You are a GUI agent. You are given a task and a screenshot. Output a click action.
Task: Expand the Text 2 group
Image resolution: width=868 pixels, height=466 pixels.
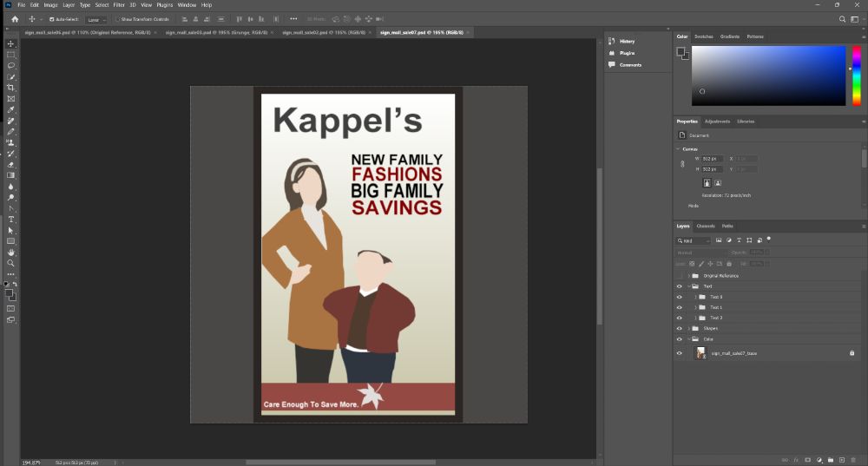click(696, 318)
